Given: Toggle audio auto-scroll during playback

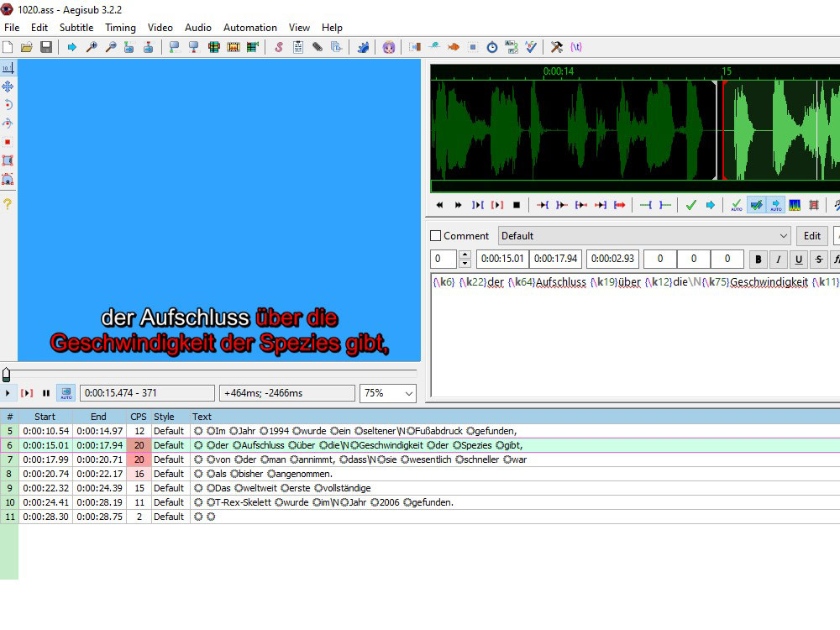Looking at the screenshot, I should tap(775, 205).
